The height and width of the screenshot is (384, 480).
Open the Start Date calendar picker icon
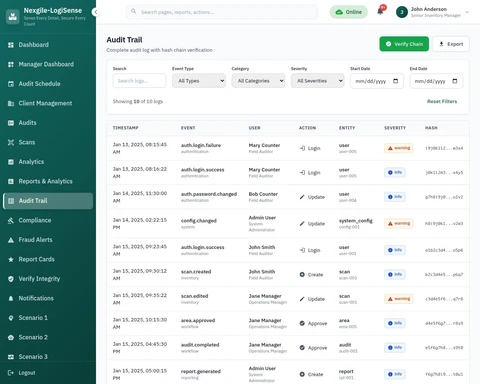(396, 81)
